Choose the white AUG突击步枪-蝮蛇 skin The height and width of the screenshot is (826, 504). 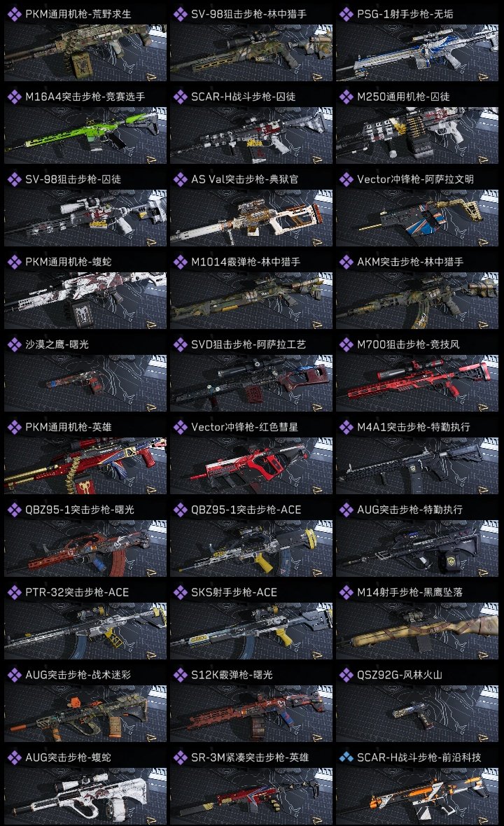click(85, 786)
